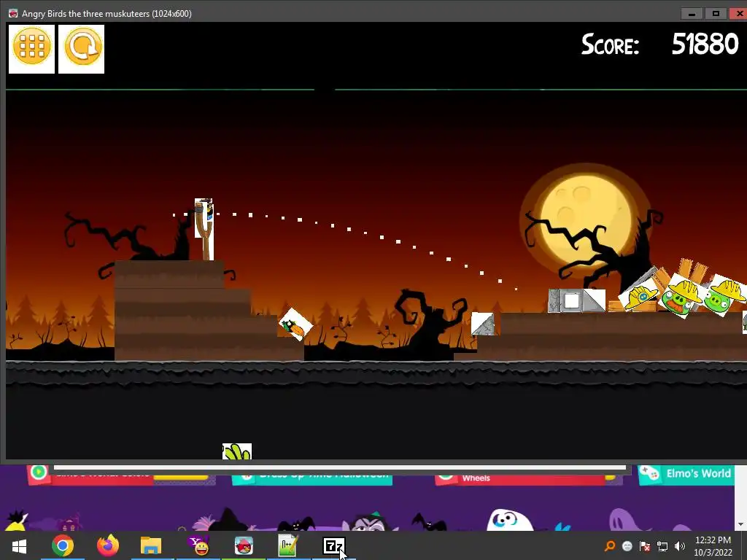Open Notepad++ from the taskbar

click(x=287, y=545)
